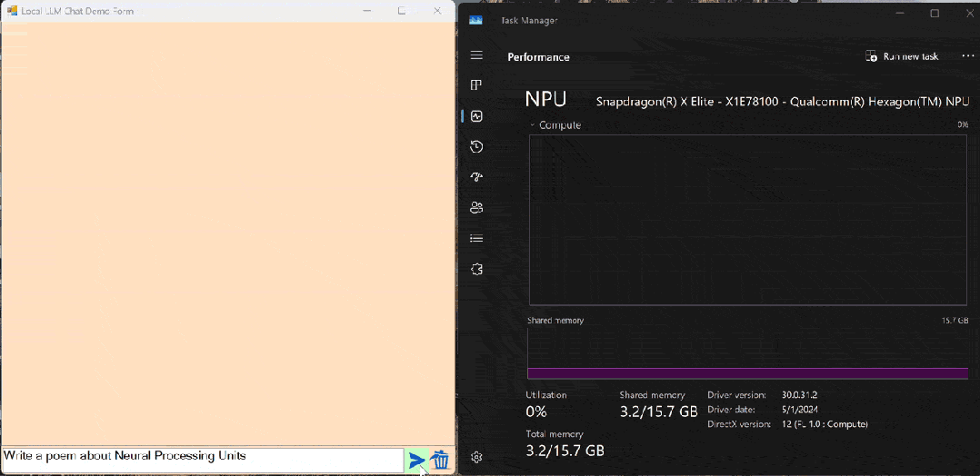Open the three-dot more options menu
This screenshot has width=980, height=476.
(961, 56)
